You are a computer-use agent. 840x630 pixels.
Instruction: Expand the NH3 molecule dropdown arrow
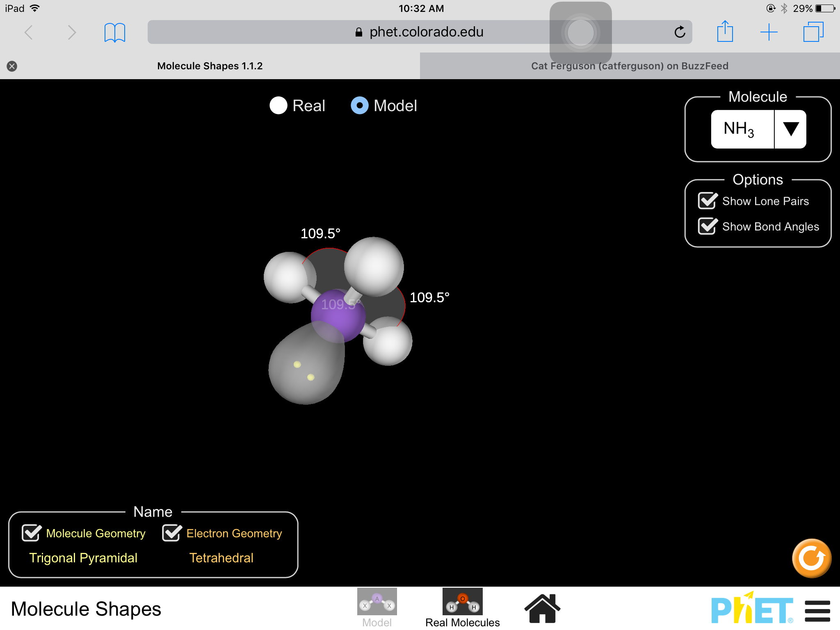click(x=790, y=129)
